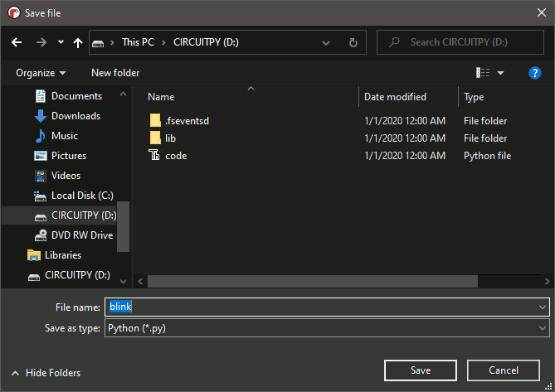Open Music in the navigation pane
Screen dimensions: 555x392
tap(65, 136)
